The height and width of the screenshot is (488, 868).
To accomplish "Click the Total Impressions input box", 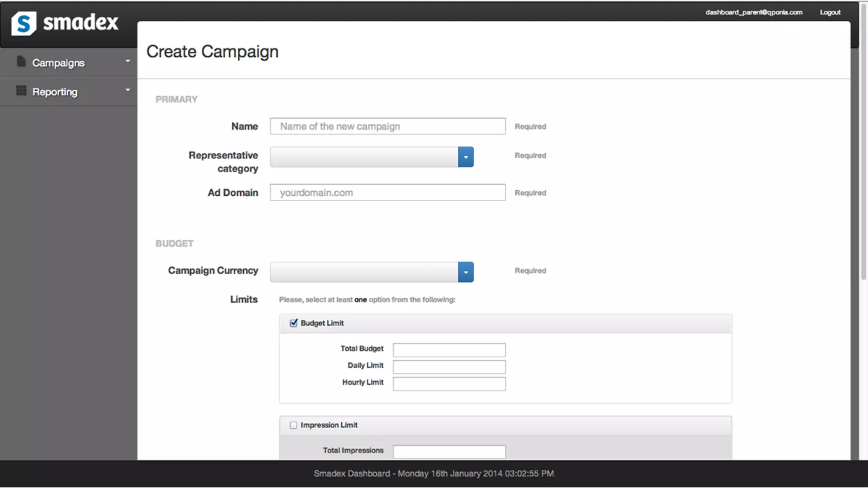I will pyautogui.click(x=449, y=452).
